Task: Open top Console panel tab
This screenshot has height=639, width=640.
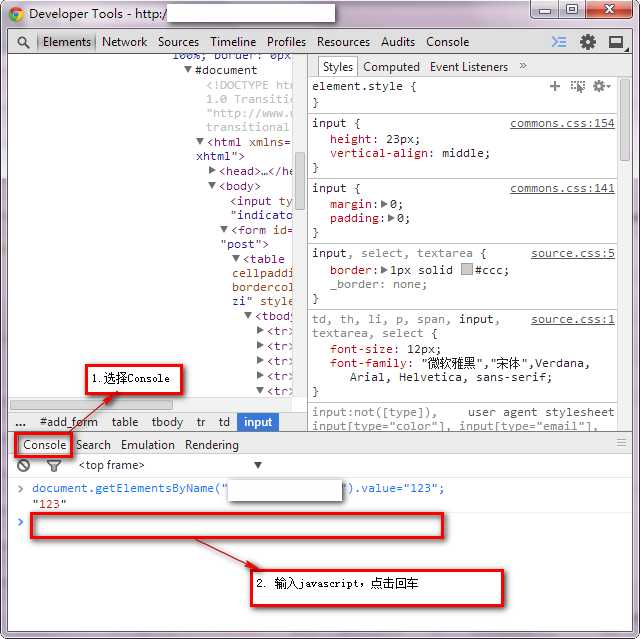Action: tap(447, 42)
